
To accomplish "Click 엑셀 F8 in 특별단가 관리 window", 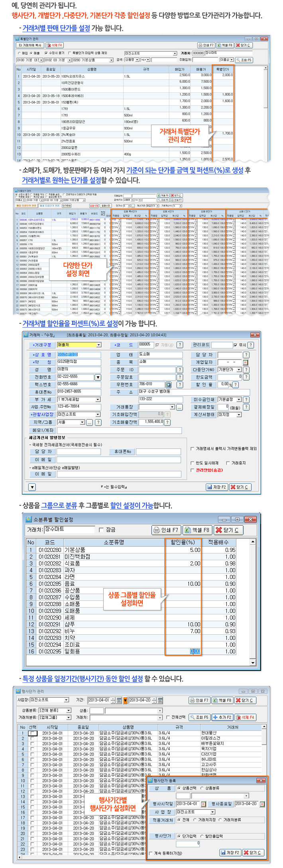I will click(225, 45).
